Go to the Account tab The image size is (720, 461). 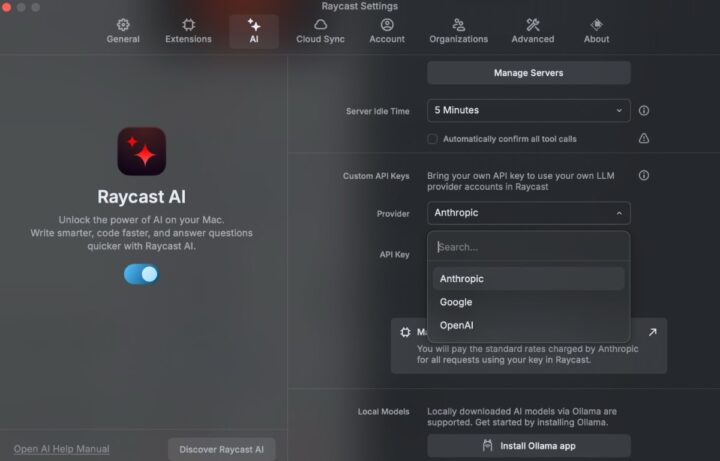coord(387,30)
